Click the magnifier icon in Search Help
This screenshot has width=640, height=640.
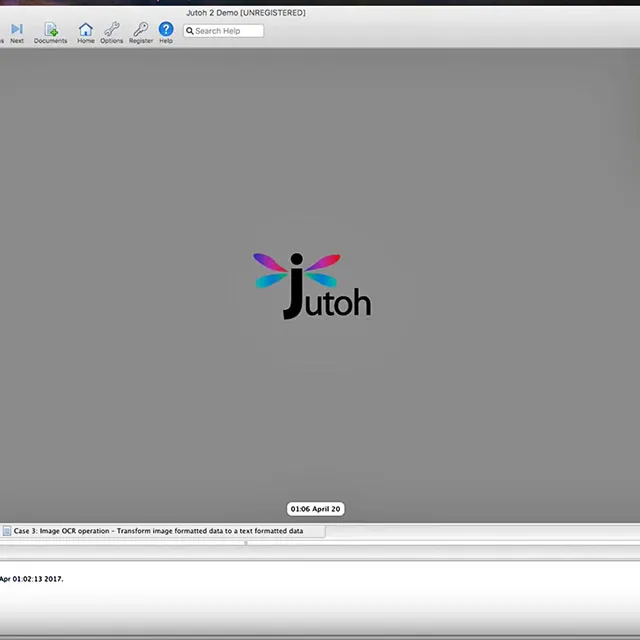click(190, 31)
